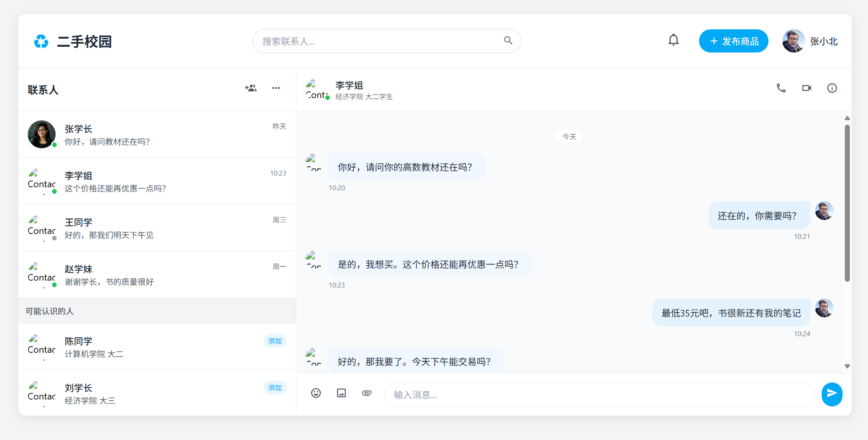Add 陈同学 as a contact

coord(275,341)
